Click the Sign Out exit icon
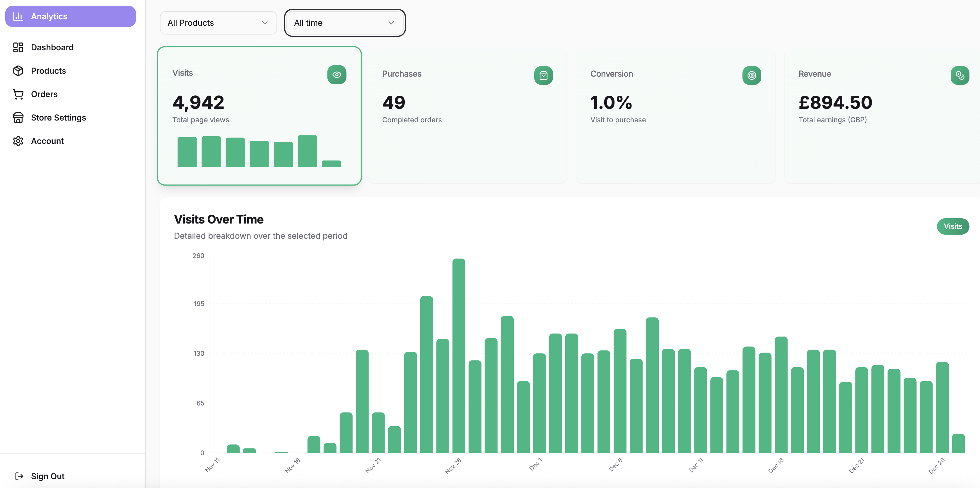 pyautogui.click(x=19, y=476)
